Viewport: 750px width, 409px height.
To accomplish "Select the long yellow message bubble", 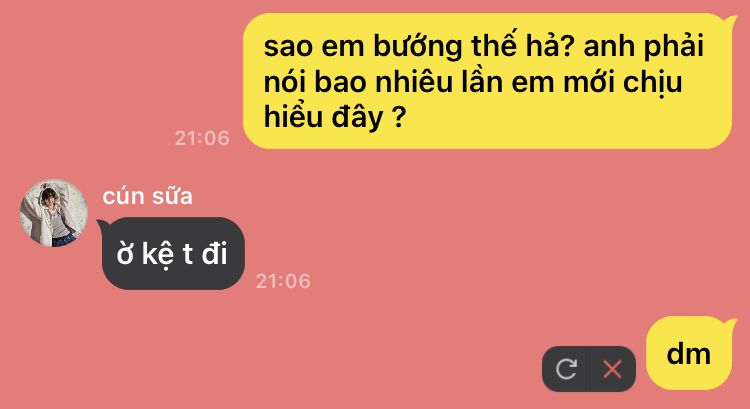I will pyautogui.click(x=488, y=81).
